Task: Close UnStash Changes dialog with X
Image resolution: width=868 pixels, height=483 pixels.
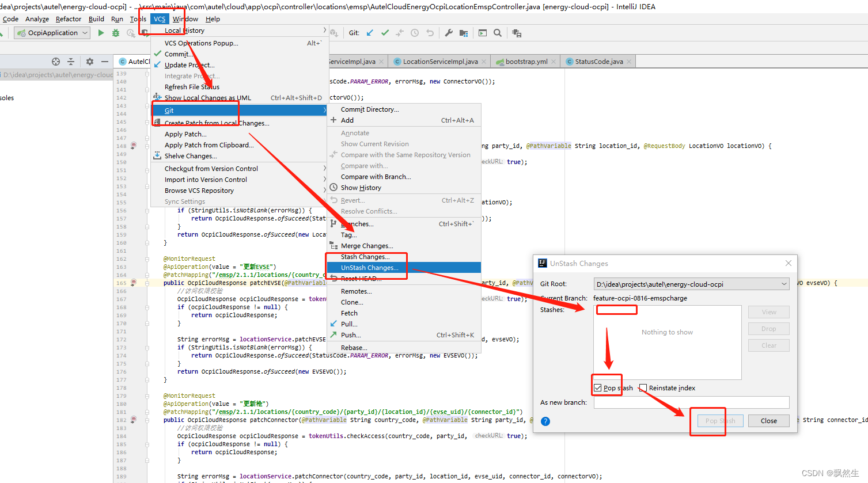Action: [789, 263]
